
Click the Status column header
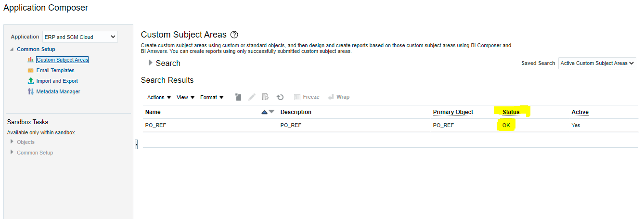coord(511,112)
